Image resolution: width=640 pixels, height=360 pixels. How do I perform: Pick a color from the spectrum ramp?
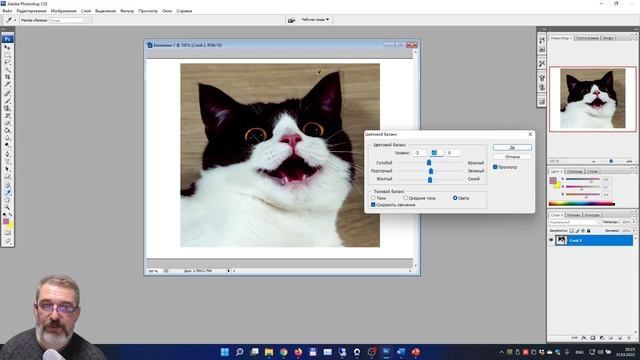[582, 203]
